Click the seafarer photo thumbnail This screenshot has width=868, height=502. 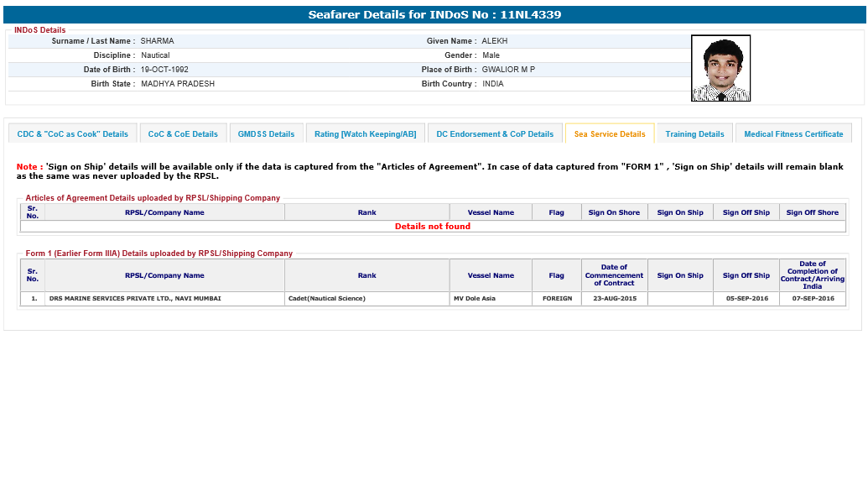pos(720,68)
